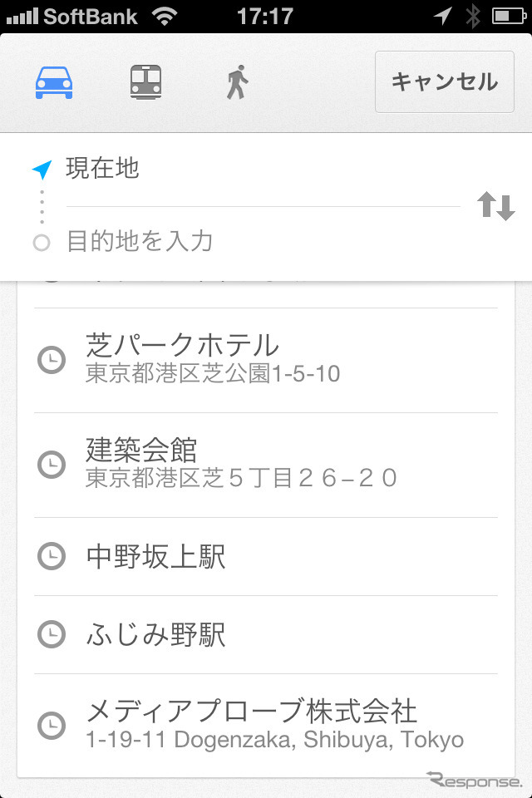Tap the clock icon beside 芝パークホテル
532x798 pixels.
tap(51, 360)
